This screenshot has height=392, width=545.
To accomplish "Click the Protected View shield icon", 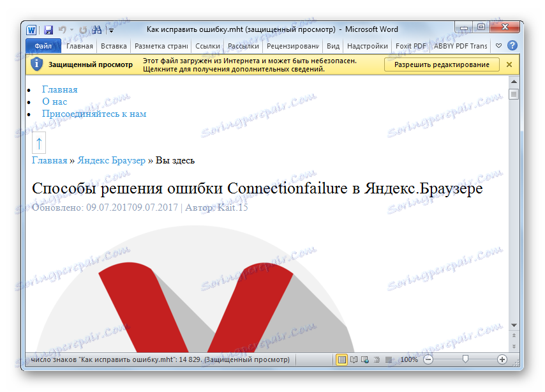I will pos(36,64).
